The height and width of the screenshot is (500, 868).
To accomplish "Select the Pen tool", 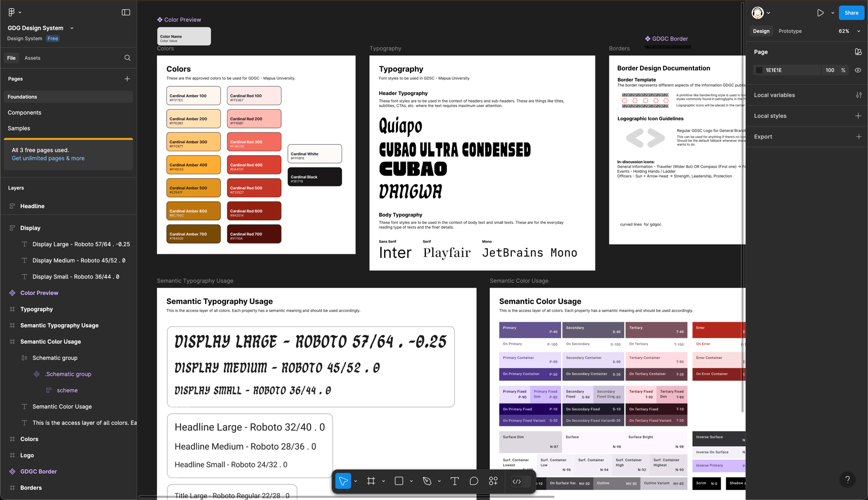I will tap(427, 481).
